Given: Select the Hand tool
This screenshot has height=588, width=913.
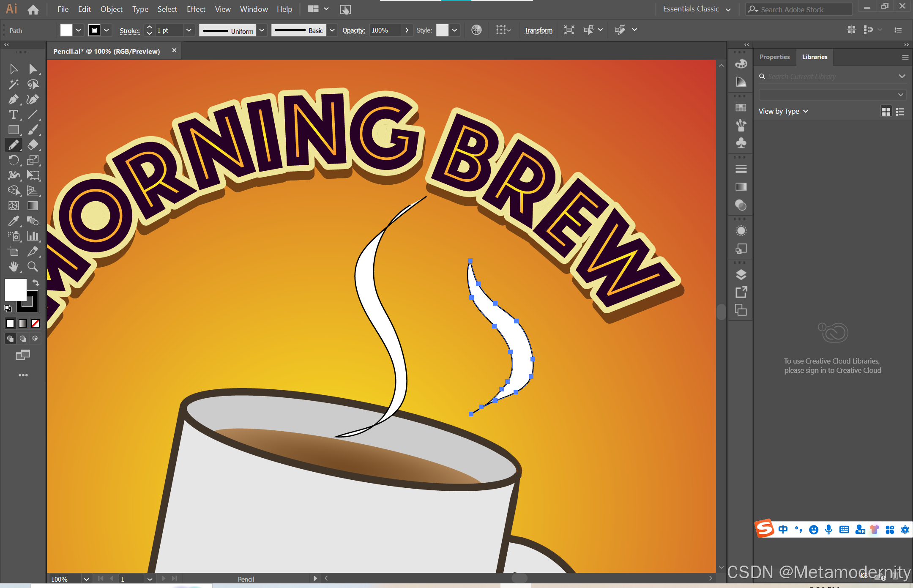Looking at the screenshot, I should (13, 266).
